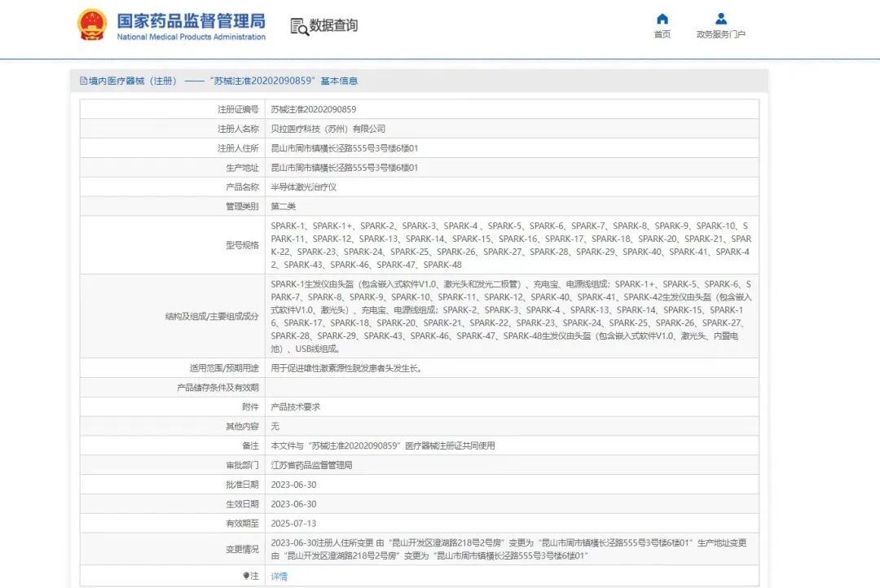880x588 pixels.
Task: Click registrant name 贝拉医疗科技（苏州）有限公司
Action: [328, 129]
